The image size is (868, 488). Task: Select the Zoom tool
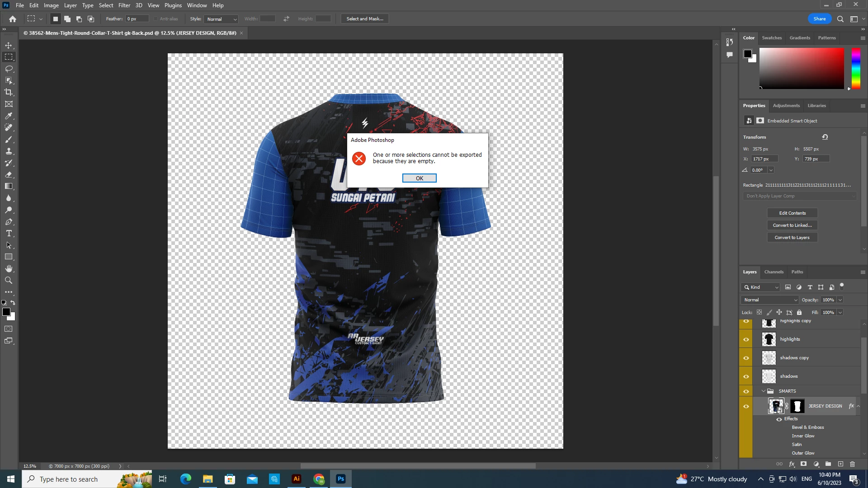point(9,280)
